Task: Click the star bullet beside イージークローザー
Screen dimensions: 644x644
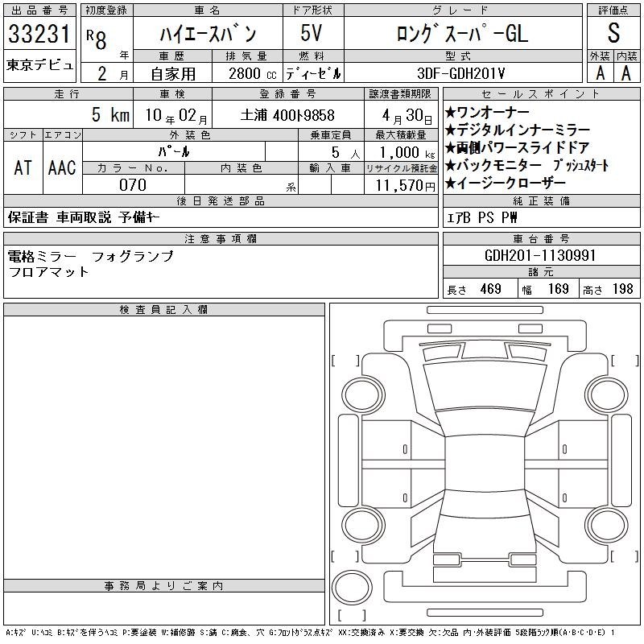Action: coord(450,184)
